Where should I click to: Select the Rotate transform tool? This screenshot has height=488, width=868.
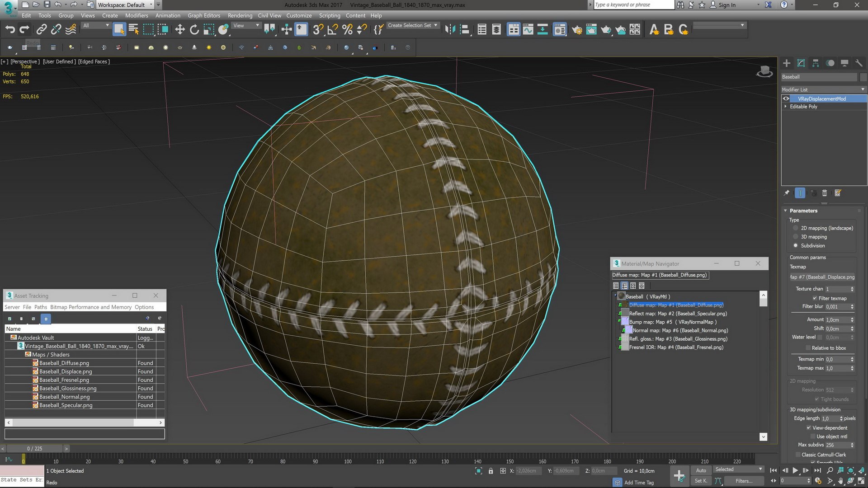coord(194,30)
